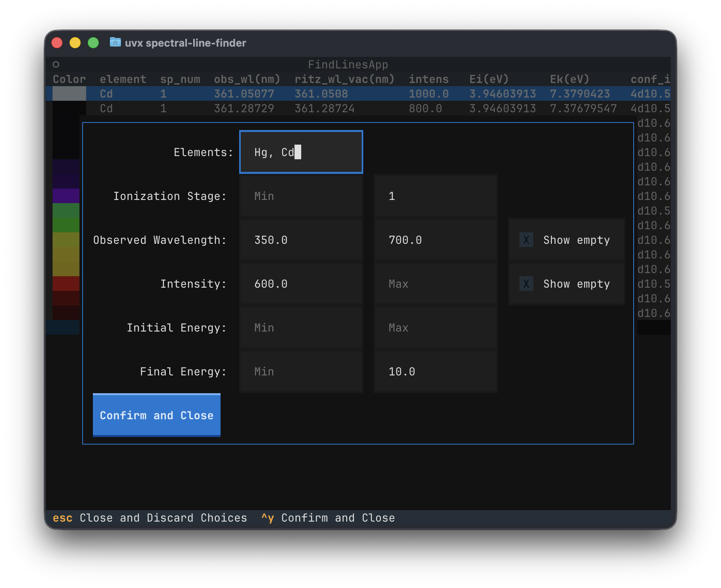This screenshot has height=588, width=721.
Task: Click the blue Confirm and Close button
Action: (x=157, y=415)
